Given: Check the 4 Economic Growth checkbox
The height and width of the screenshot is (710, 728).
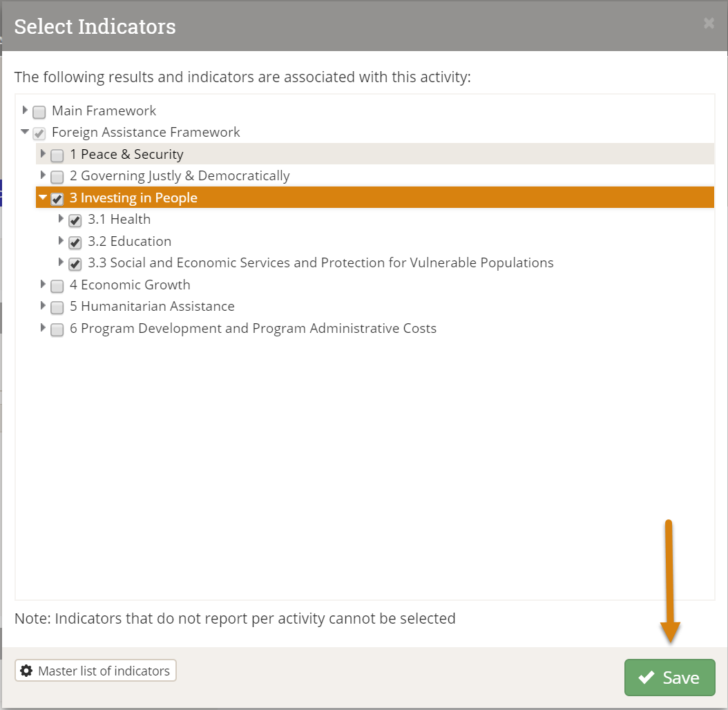Looking at the screenshot, I should (x=57, y=286).
